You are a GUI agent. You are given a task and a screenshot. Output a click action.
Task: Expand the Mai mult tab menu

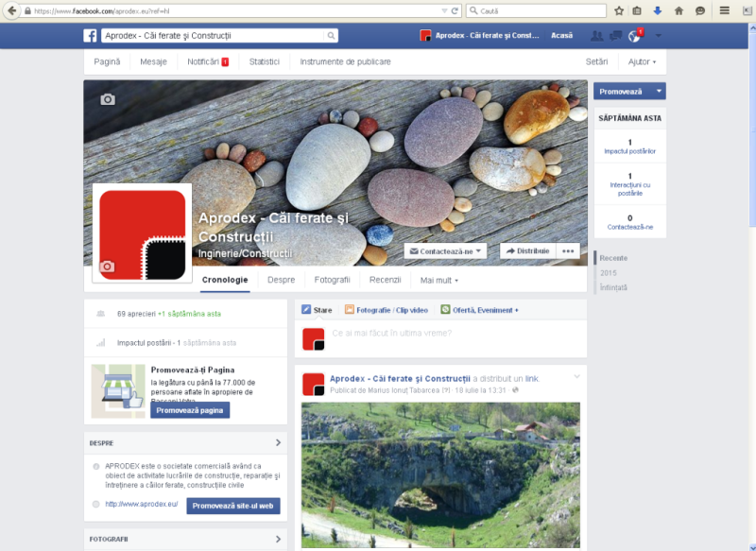coord(439,281)
